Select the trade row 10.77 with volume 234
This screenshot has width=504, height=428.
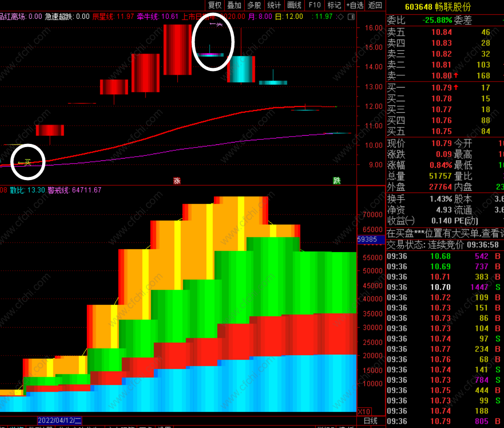pyautogui.click(x=445, y=349)
